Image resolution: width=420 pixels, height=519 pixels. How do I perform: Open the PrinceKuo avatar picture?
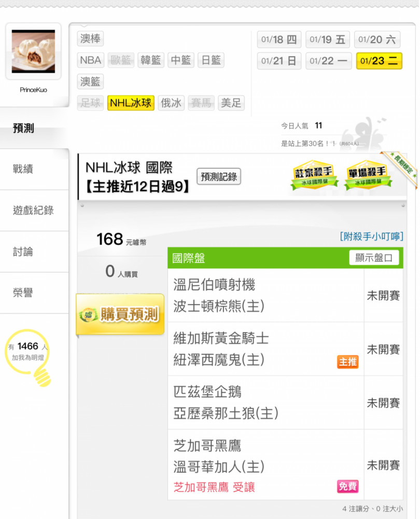pyautogui.click(x=33, y=51)
